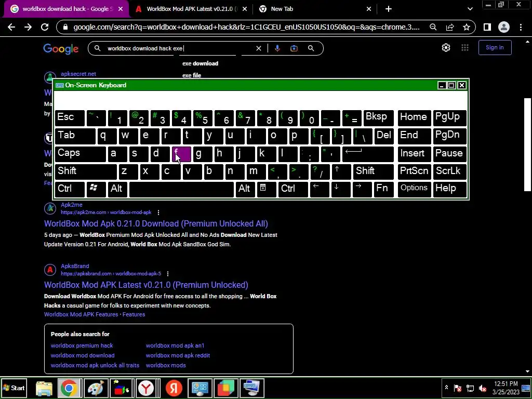The width and height of the screenshot is (532, 399).
Task: Select the 'exe download' search suggestion
Action: 200,63
